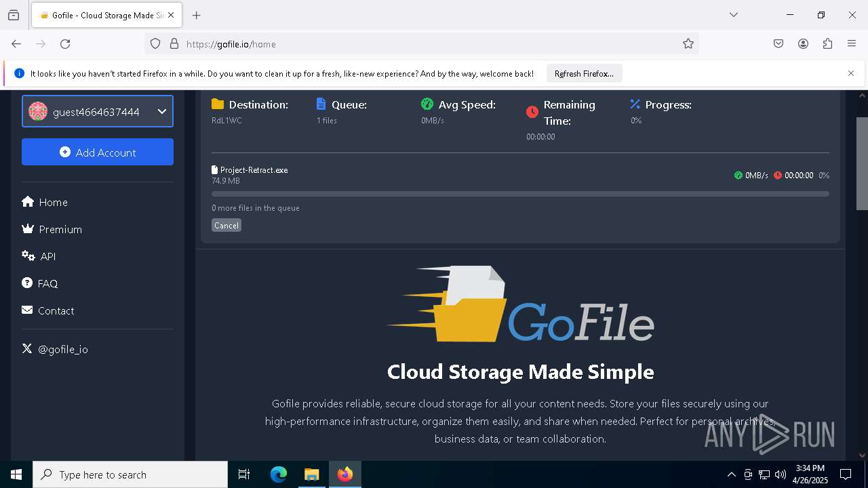Open volume control in tray
Screen dimensions: 868x488
(x=781, y=474)
